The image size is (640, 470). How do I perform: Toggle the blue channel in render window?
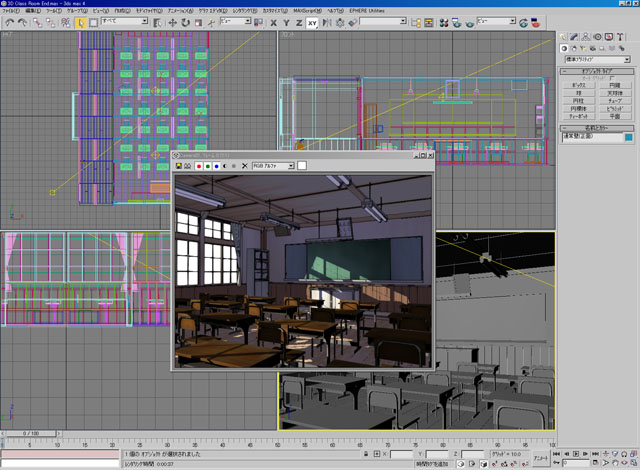[216, 166]
